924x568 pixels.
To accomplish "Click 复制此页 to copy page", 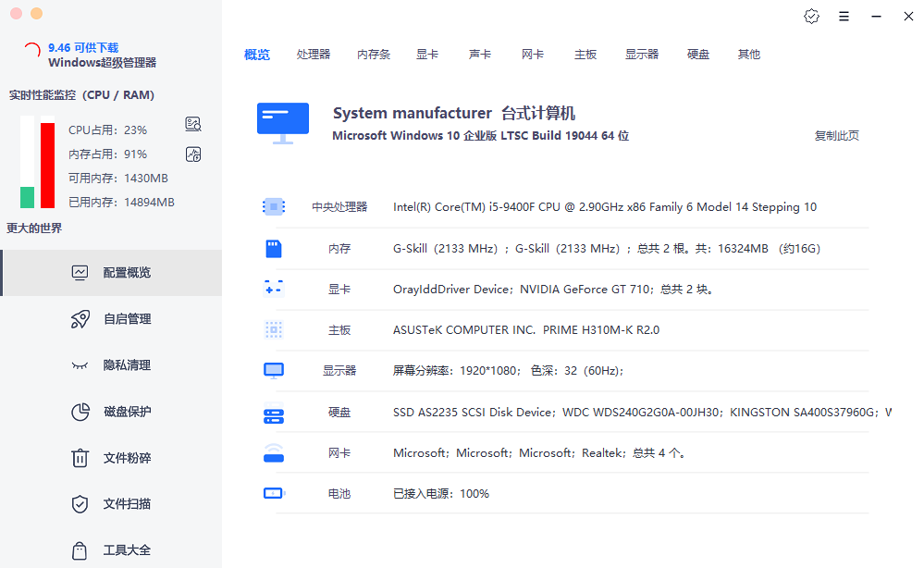I will point(837,135).
